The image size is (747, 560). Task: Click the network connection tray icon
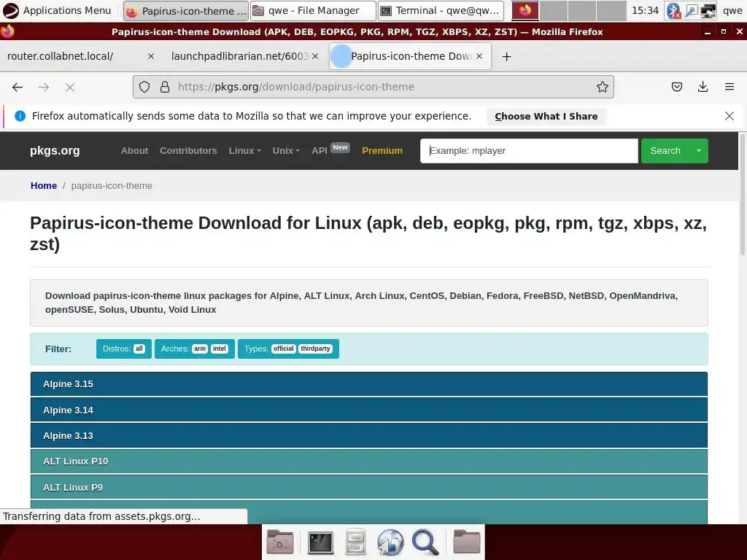point(691,10)
